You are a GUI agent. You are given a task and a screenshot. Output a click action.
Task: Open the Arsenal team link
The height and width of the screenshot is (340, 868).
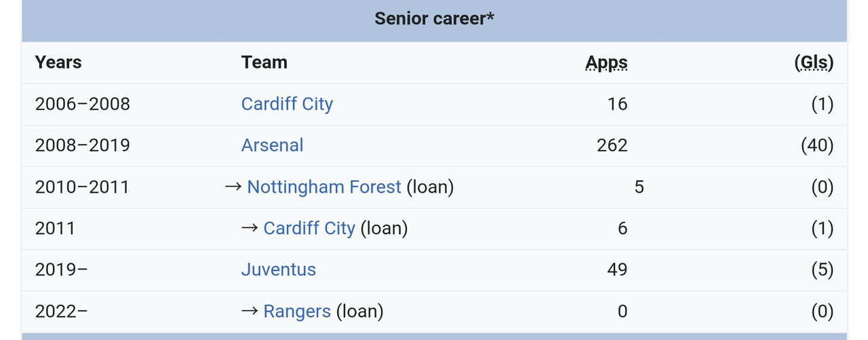272,145
